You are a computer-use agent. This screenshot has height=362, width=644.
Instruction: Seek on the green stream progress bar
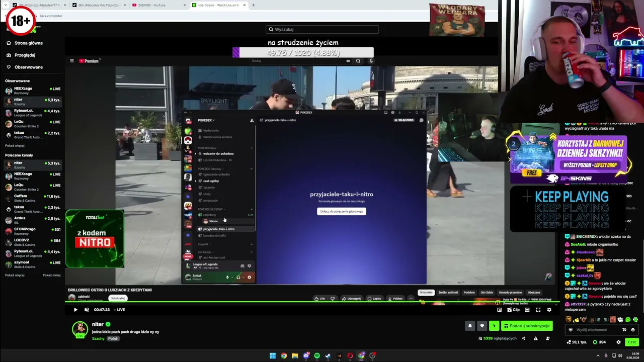[312, 302]
